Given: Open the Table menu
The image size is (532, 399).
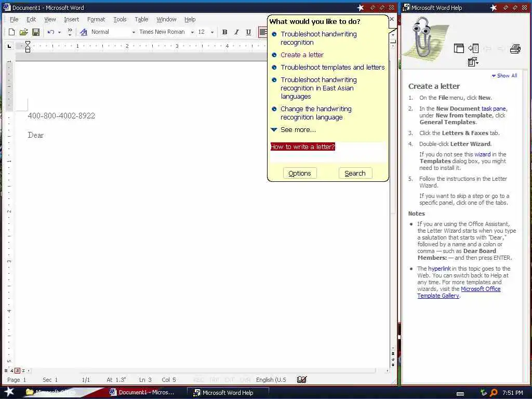Looking at the screenshot, I should [141, 19].
